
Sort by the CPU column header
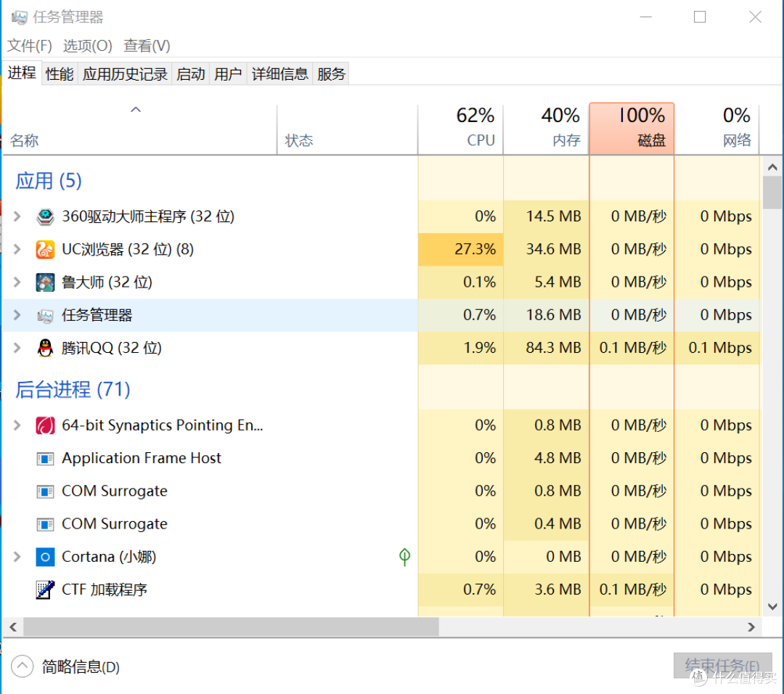pos(460,128)
